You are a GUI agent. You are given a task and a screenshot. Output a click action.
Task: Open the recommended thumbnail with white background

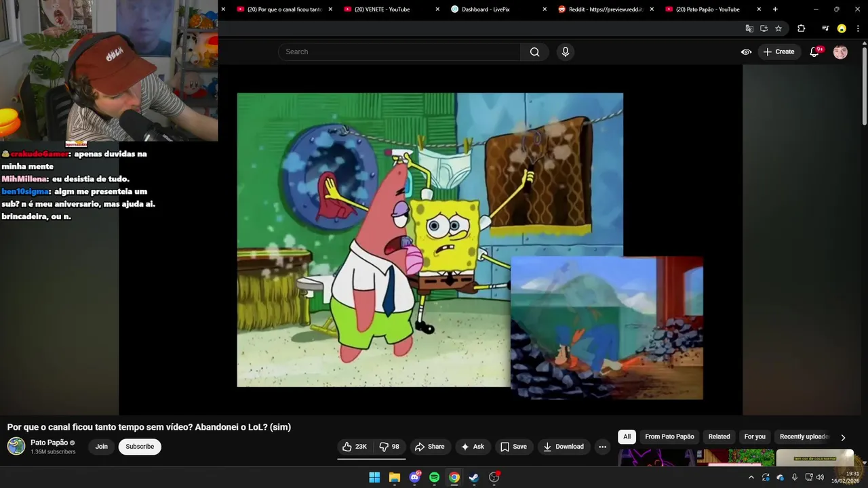click(x=814, y=458)
